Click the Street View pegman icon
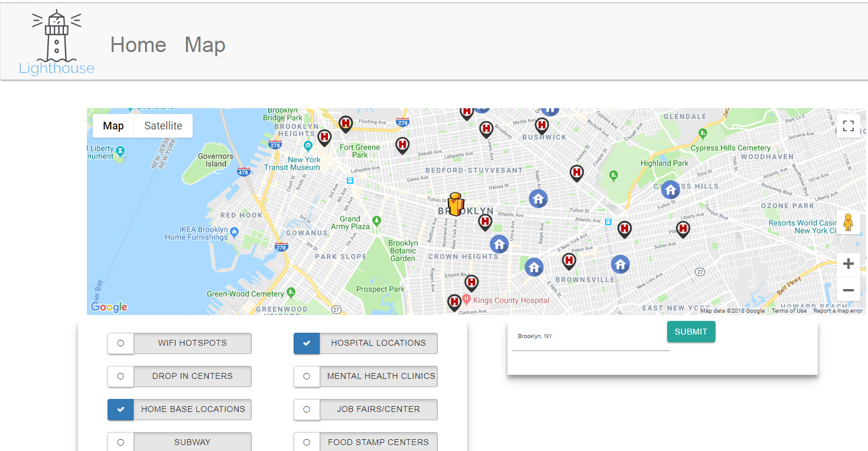The height and width of the screenshot is (451, 868). (x=848, y=222)
